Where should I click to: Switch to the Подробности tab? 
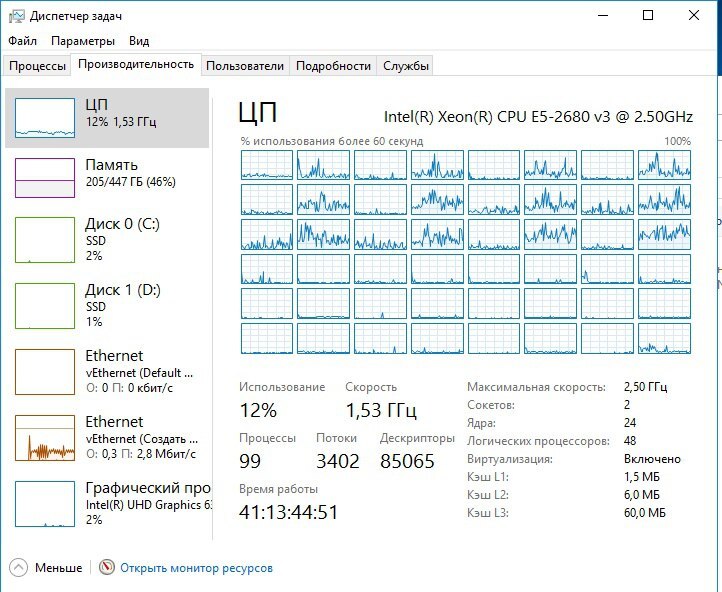click(x=334, y=66)
